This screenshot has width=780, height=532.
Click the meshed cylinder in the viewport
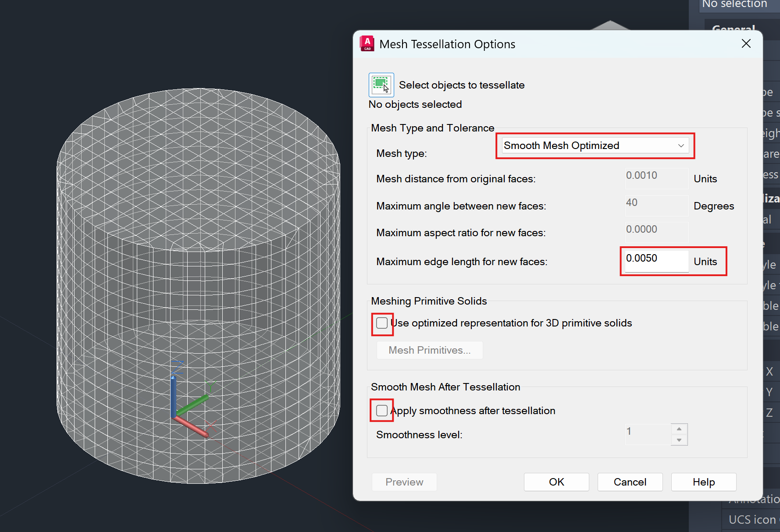point(198,286)
